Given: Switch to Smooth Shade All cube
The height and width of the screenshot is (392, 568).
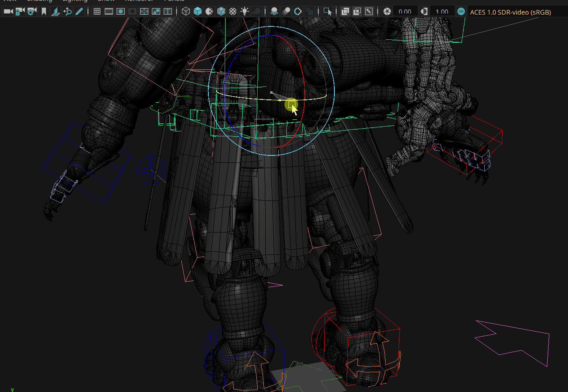Looking at the screenshot, I should 197,11.
